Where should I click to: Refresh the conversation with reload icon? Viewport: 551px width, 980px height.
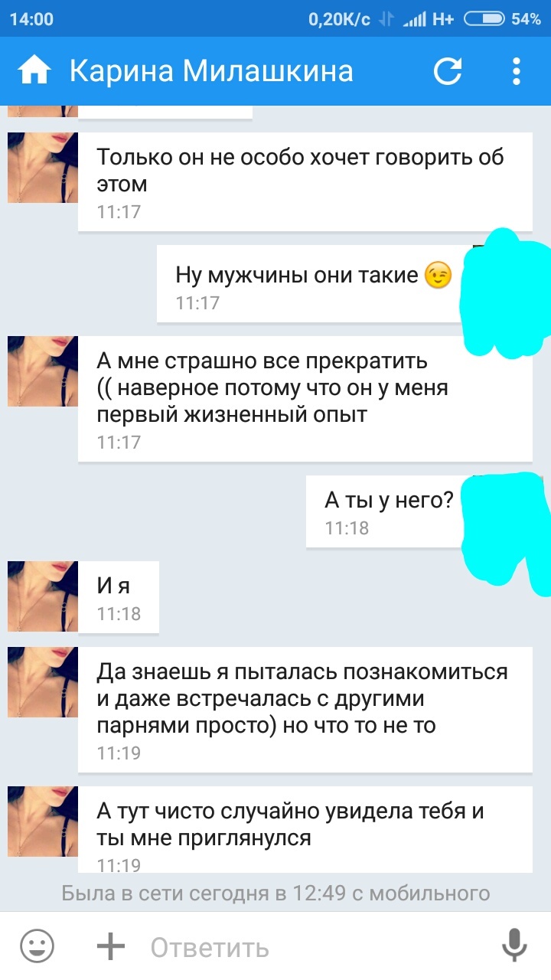tap(448, 71)
